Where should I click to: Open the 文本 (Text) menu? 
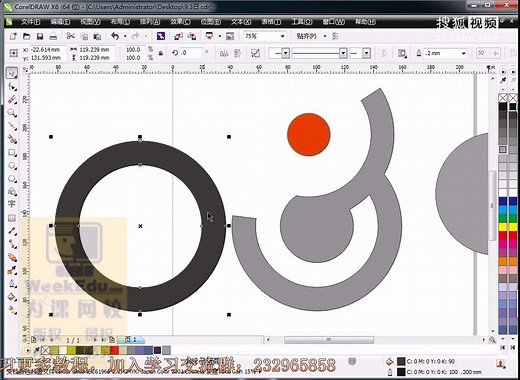tap(241, 22)
